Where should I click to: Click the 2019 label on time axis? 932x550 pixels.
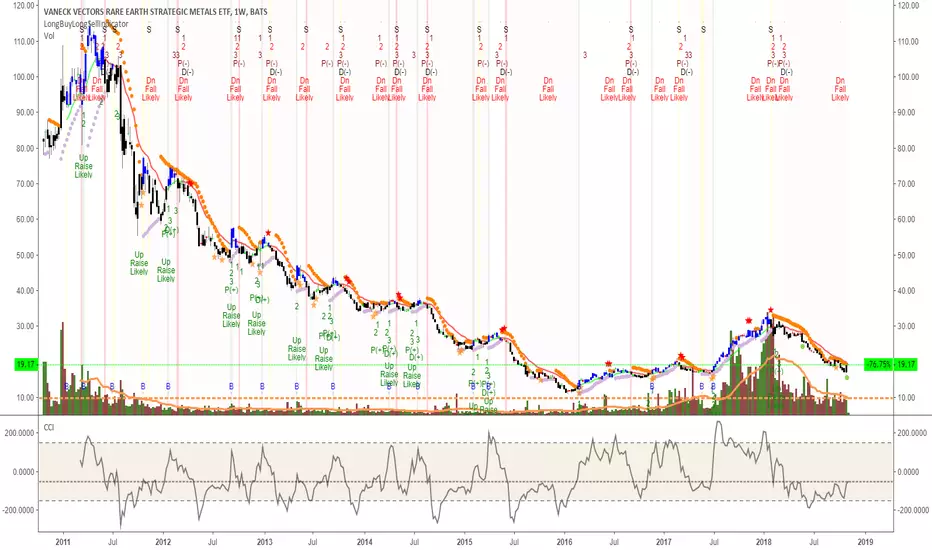(865, 542)
